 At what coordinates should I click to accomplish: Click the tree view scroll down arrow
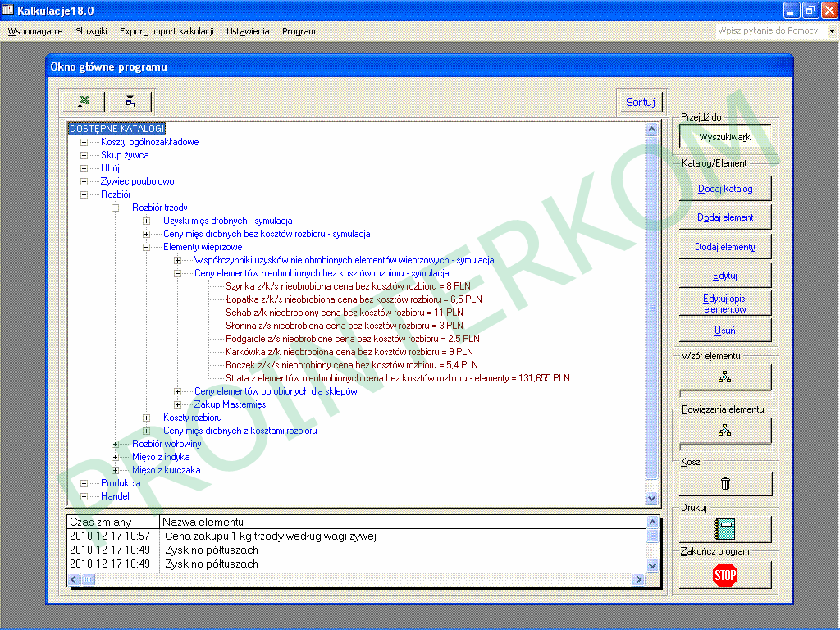[x=652, y=498]
